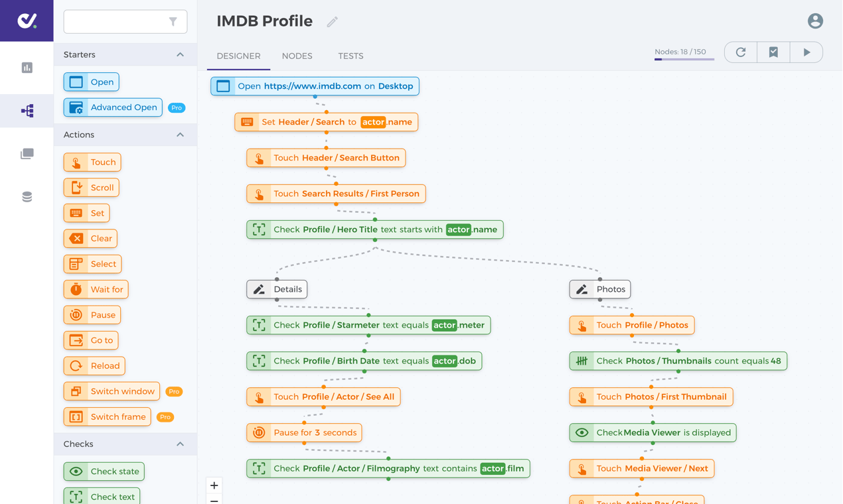
Task: Pick the Switch frame action block
Action: coord(108,417)
